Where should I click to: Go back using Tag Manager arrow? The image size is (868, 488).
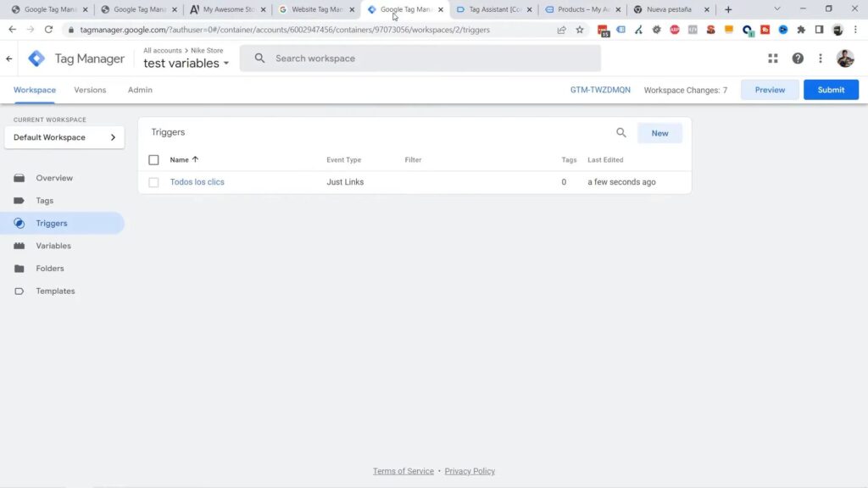point(8,58)
